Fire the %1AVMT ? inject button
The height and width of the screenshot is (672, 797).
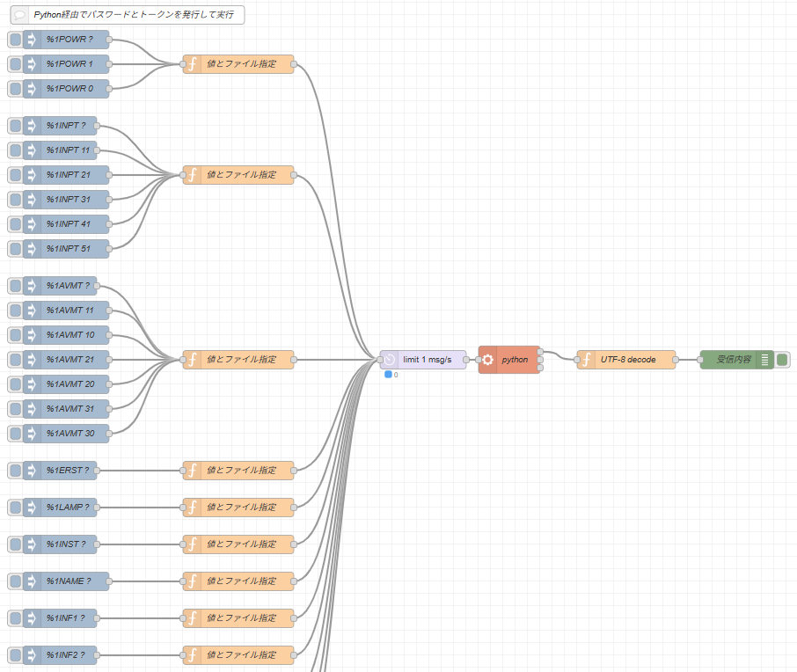tap(16, 286)
